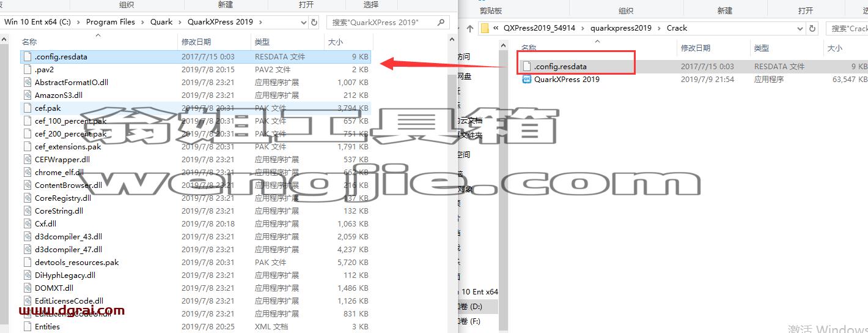Open address history dropdown in Crack window

click(801, 28)
